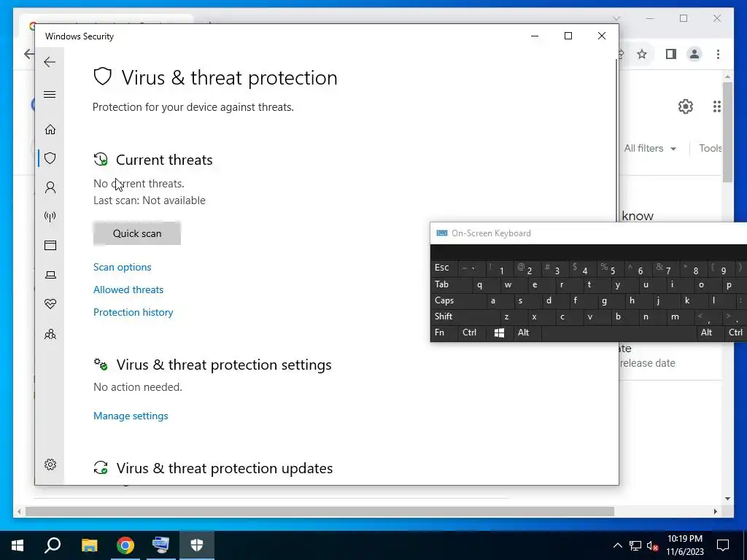Screen dimensions: 747x560
Task: Open Account protection person icon
Action: pos(50,187)
